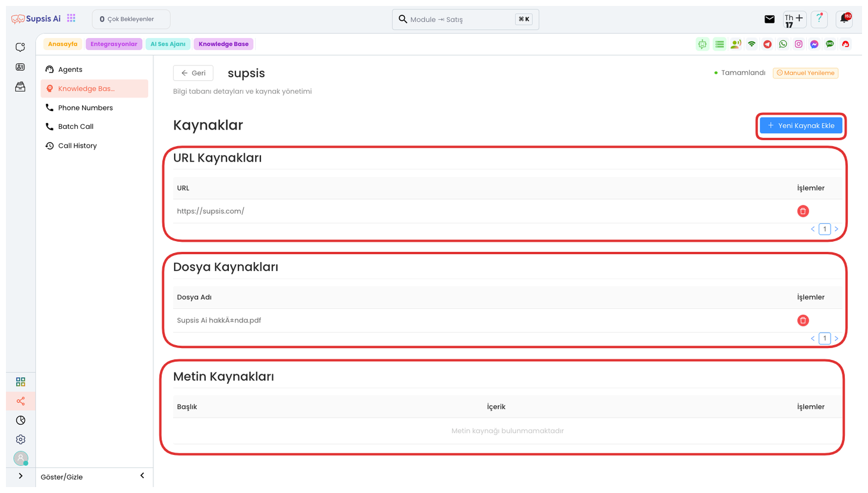Image resolution: width=868 pixels, height=493 pixels.
Task: Select the share nodes icon in left rail
Action: click(x=21, y=401)
